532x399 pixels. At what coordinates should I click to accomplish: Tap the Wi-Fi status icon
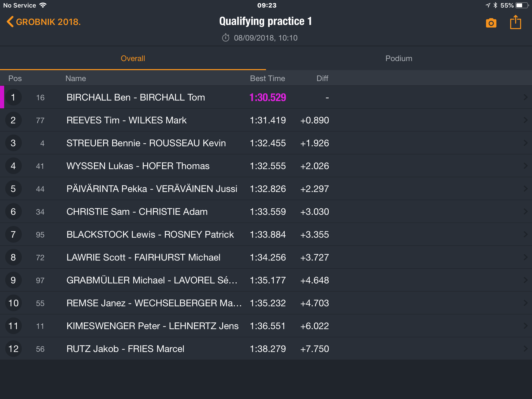[x=43, y=5]
